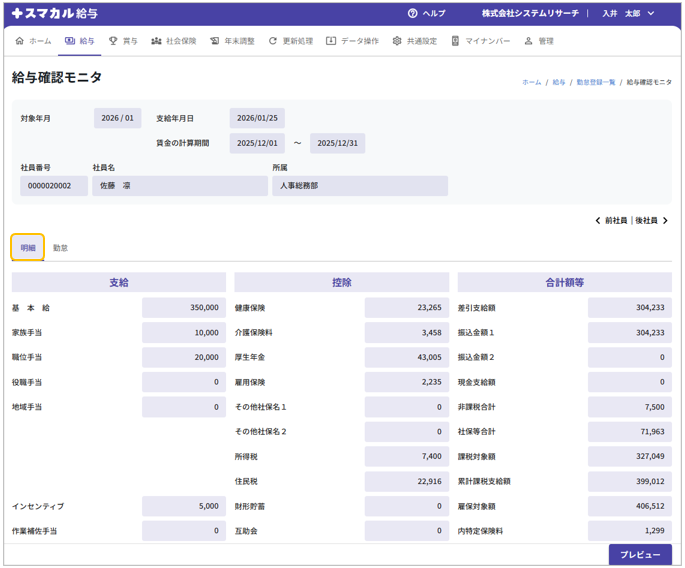Viewport: 685px width, 568px height.
Task: Click the 基本給 amount field
Action: [184, 308]
